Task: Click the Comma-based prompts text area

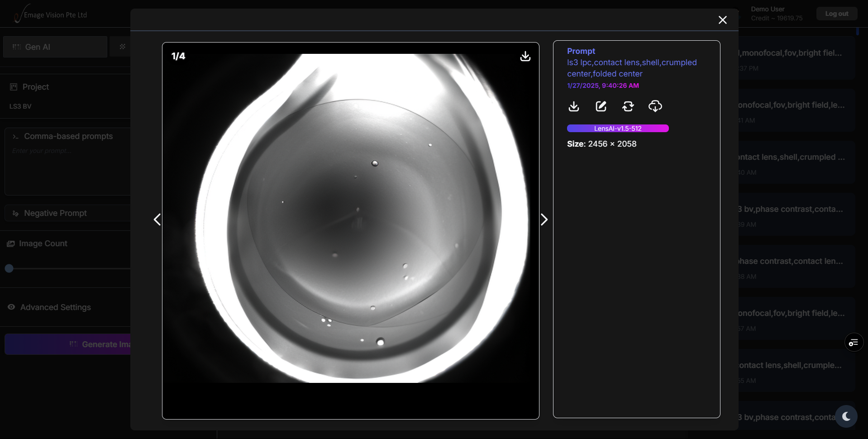Action: [68, 162]
